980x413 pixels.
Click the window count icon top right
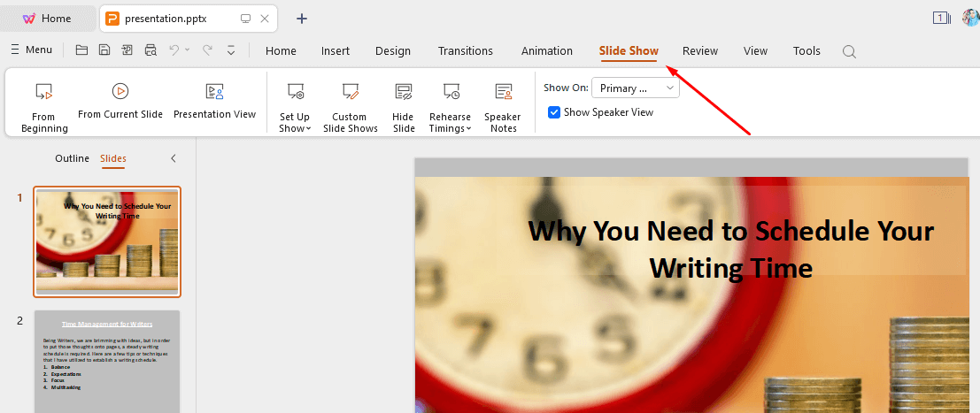point(941,18)
